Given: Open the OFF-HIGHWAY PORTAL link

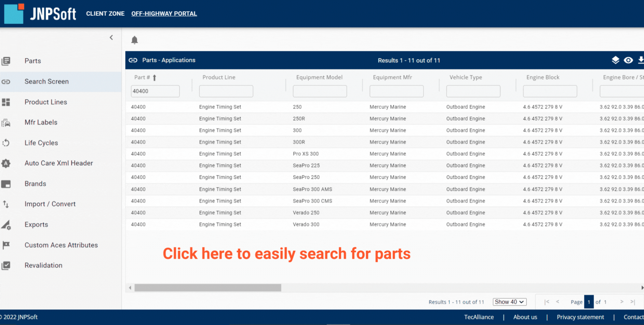Looking at the screenshot, I should pos(164,14).
